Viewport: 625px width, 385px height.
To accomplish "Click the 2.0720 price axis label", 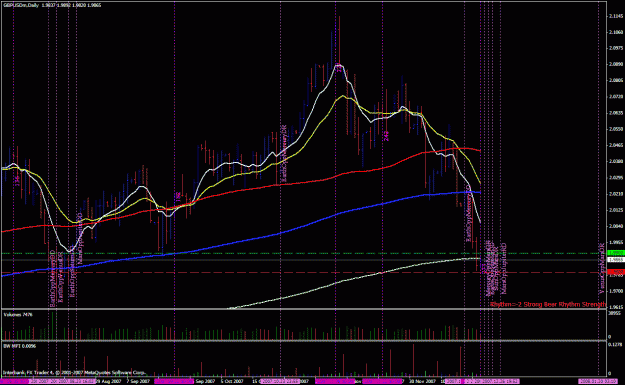I will [x=616, y=97].
